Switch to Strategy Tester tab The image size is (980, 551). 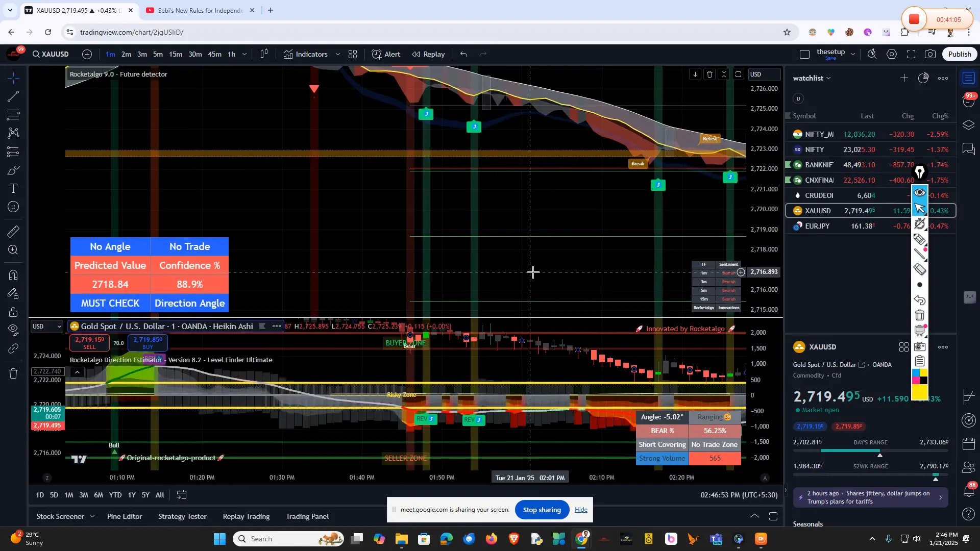[x=182, y=517]
